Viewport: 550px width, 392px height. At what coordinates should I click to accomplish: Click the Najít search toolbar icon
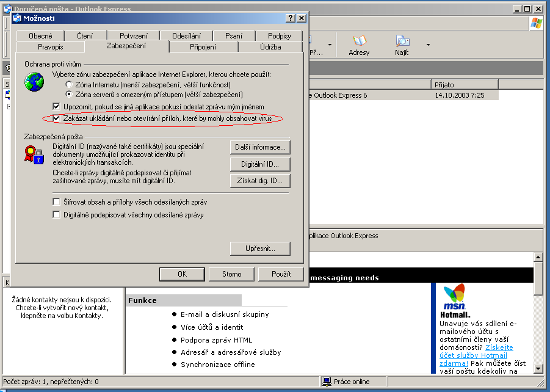(402, 42)
